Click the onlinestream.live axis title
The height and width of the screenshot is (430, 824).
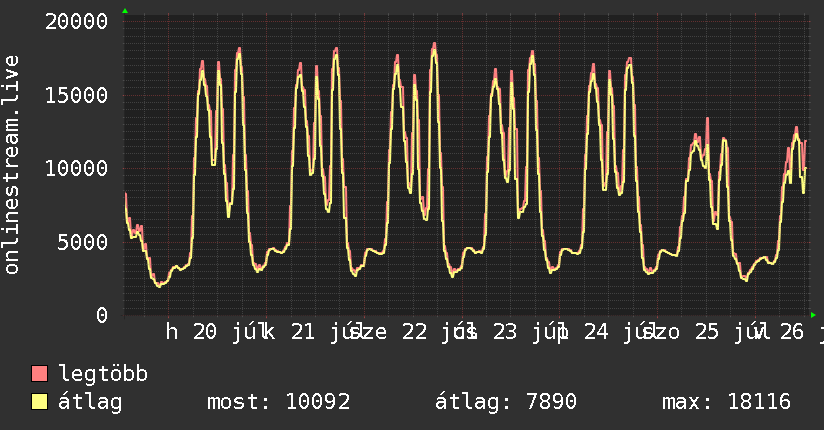[x=12, y=165]
